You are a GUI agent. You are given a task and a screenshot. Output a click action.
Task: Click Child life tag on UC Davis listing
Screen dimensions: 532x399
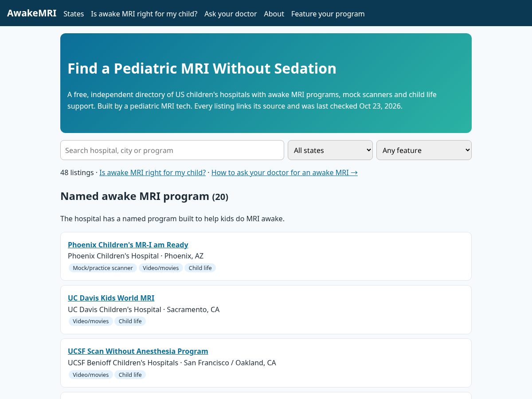(x=130, y=321)
